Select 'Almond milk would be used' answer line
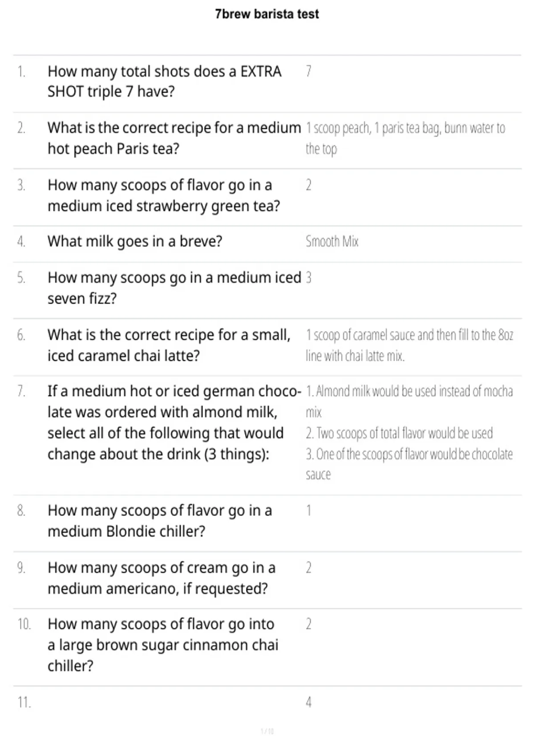Image resolution: width=534 pixels, height=756 pixels. [409, 401]
